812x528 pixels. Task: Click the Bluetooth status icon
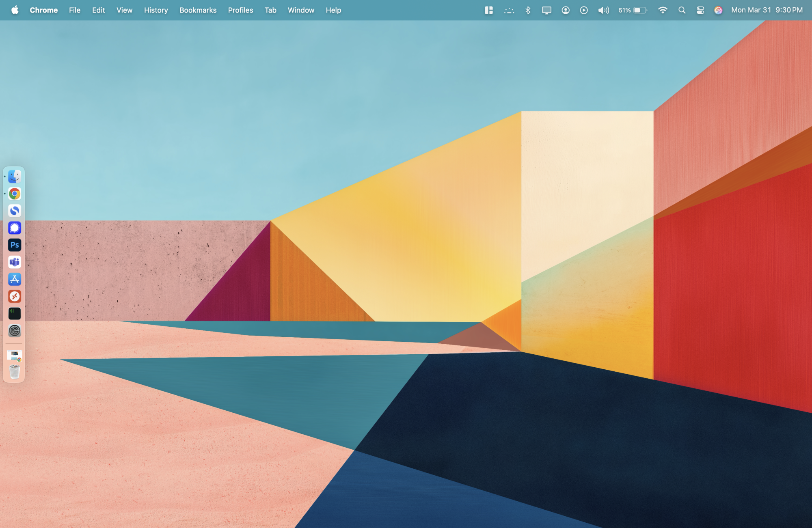(528, 10)
